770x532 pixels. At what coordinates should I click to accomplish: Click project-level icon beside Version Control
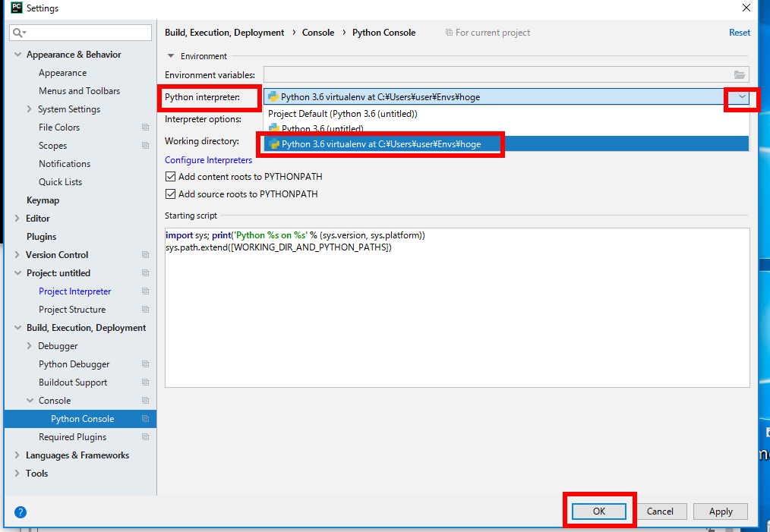coord(145,255)
